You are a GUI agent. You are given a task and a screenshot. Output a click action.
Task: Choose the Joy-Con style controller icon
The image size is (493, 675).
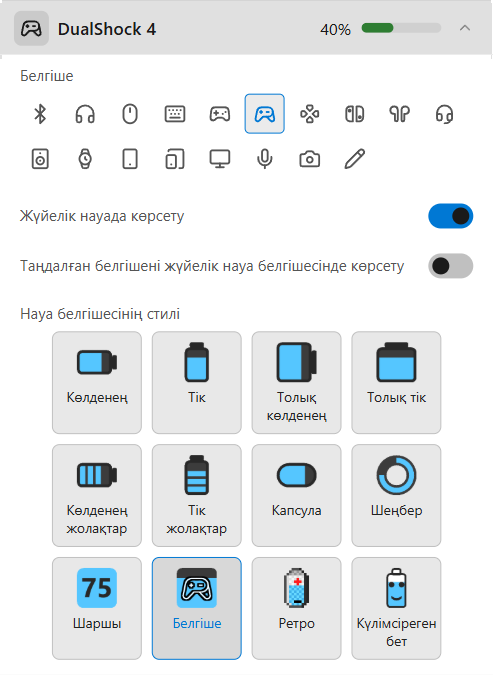(355, 114)
